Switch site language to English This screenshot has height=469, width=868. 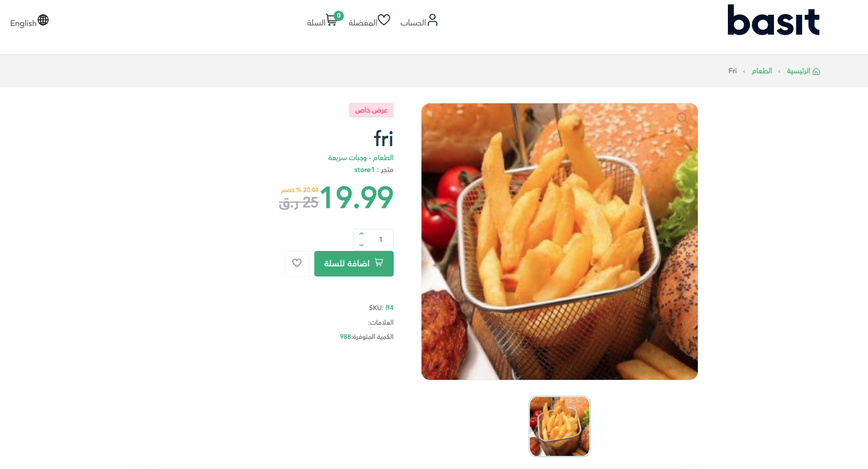(x=23, y=23)
